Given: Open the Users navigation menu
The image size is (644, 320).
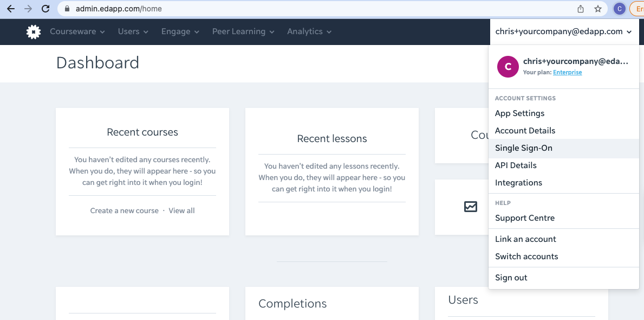Looking at the screenshot, I should [133, 31].
